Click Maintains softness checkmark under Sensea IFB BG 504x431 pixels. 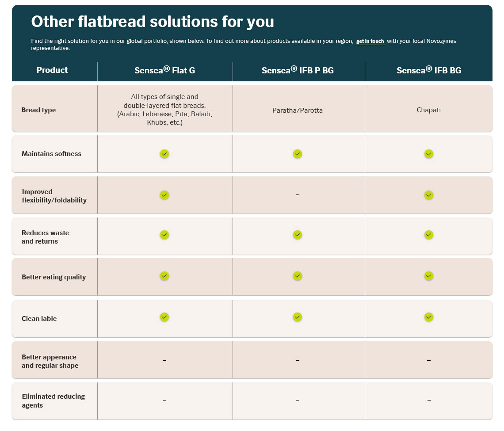pos(428,154)
